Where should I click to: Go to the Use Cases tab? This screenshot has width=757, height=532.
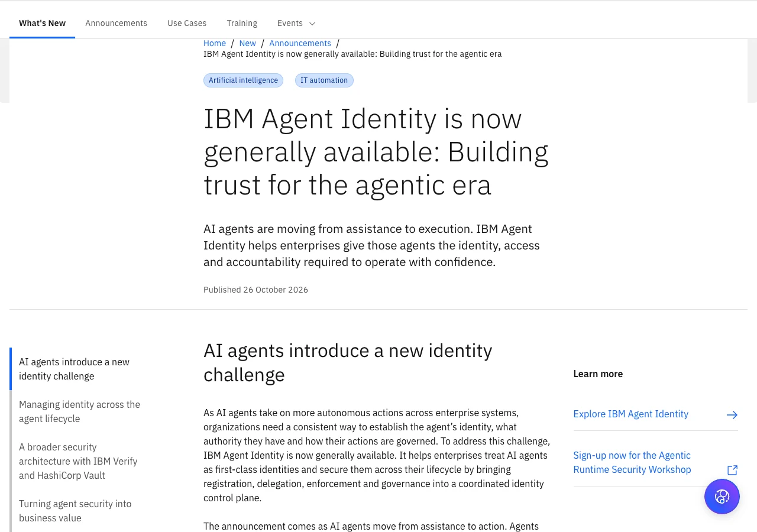pyautogui.click(x=187, y=23)
